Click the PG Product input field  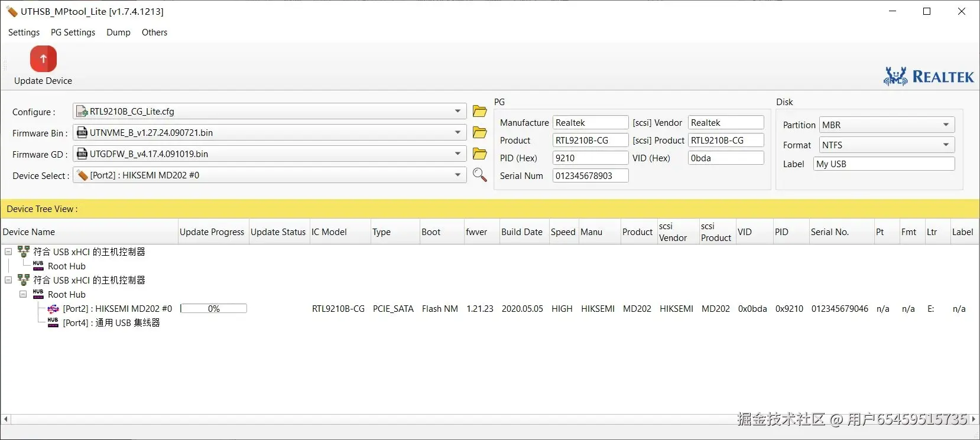click(590, 140)
